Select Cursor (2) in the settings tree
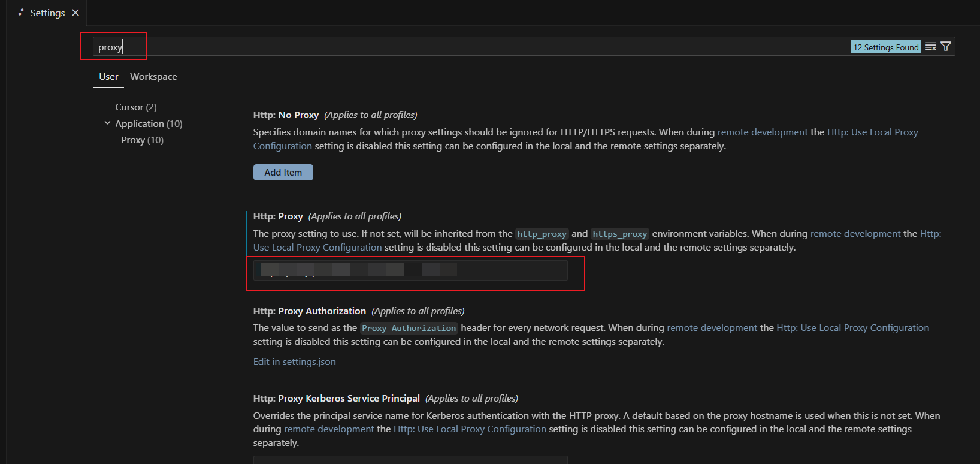This screenshot has width=980, height=464. click(x=135, y=107)
